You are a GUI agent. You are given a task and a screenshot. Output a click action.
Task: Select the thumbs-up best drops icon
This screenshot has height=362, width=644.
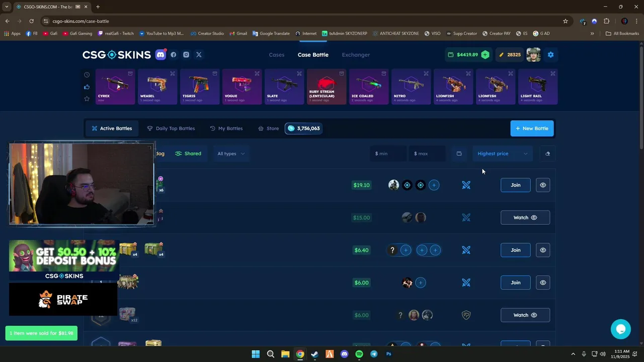[x=87, y=86]
